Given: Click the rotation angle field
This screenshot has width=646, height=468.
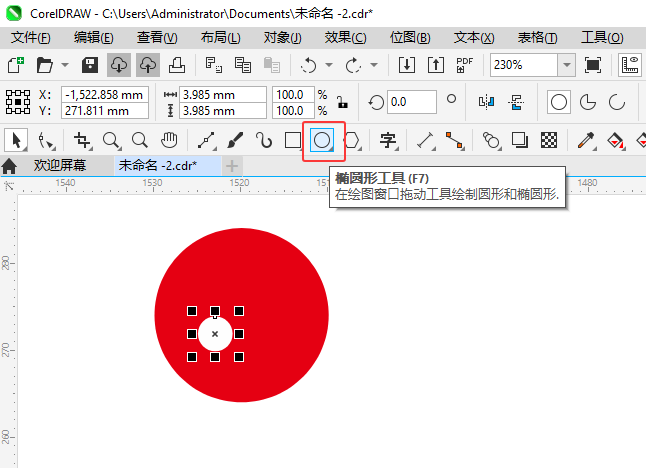Looking at the screenshot, I should 411,102.
